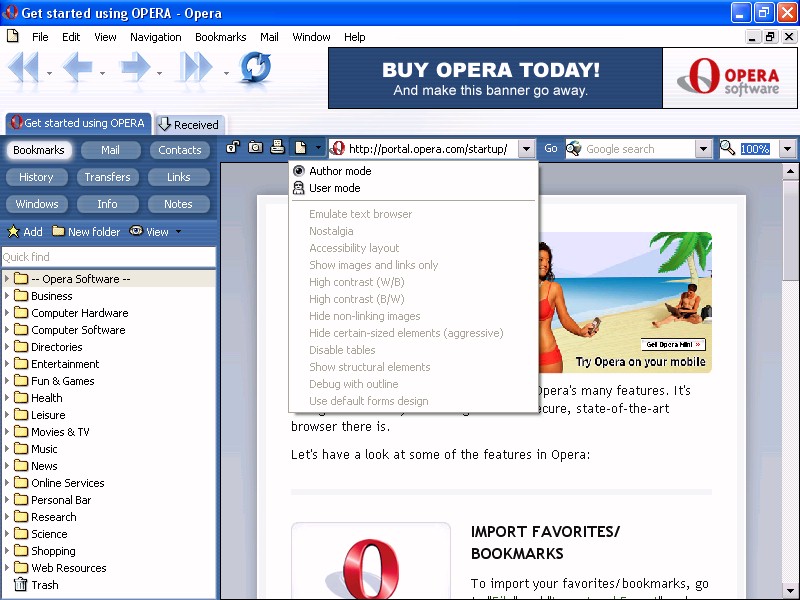Click the print preview icon in address toolbar

277,147
